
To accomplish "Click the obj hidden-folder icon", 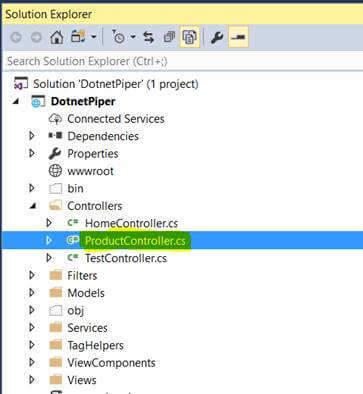I will point(55,310).
